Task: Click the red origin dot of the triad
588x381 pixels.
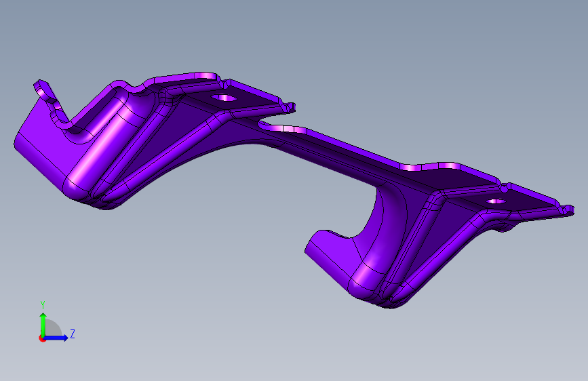Action: pyautogui.click(x=41, y=338)
